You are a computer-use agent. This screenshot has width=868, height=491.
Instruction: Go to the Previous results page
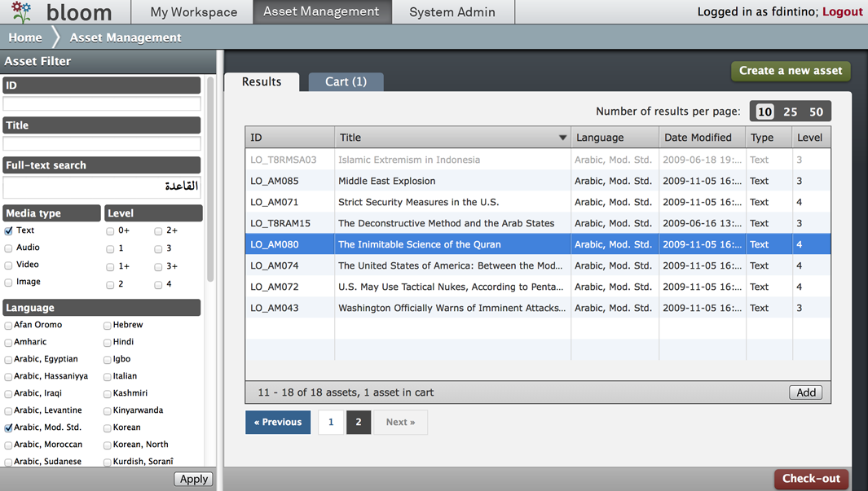point(278,422)
